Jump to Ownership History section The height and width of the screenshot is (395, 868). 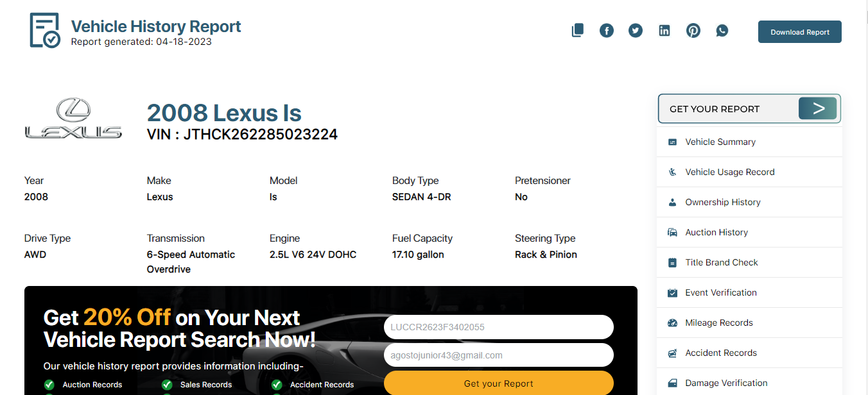(749, 202)
